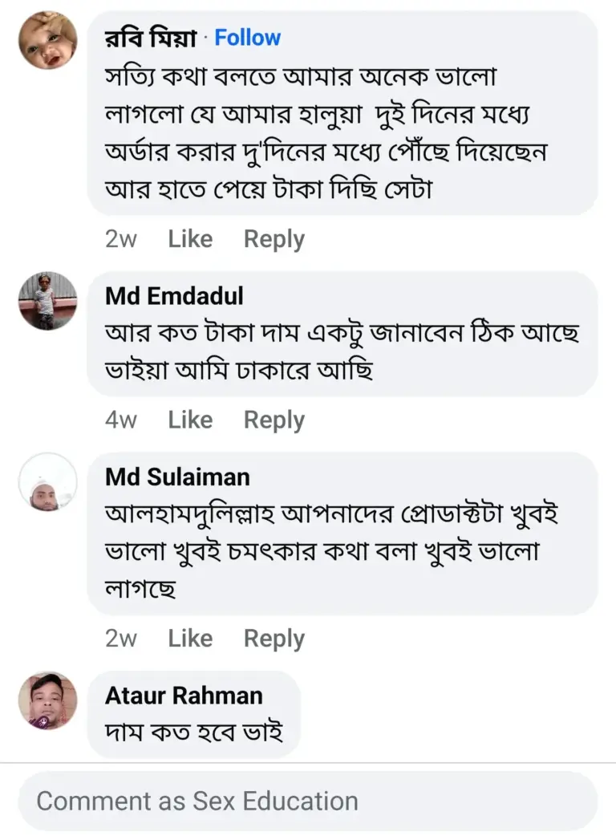Screen dimensions: 616x840
Task: Reply to Md Emdadul's comment
Action: pos(274,420)
